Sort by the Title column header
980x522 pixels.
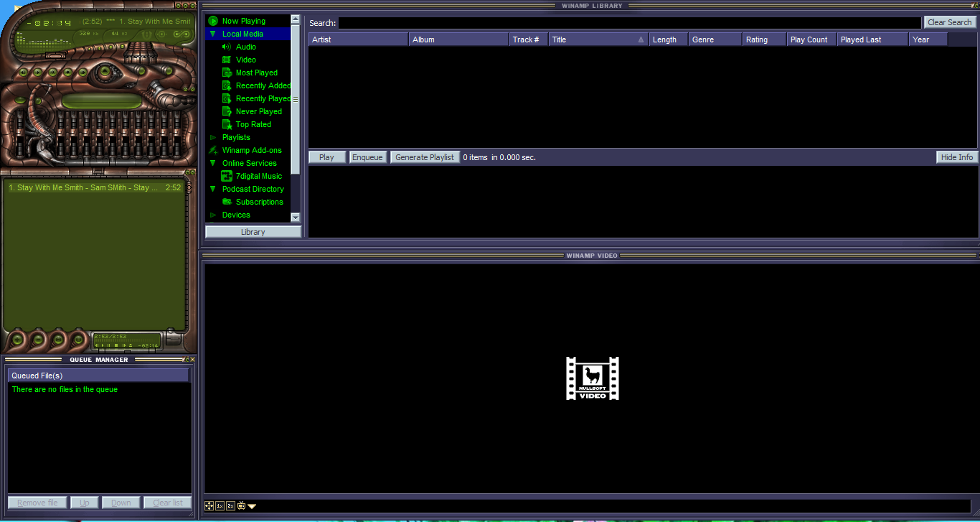coord(599,39)
